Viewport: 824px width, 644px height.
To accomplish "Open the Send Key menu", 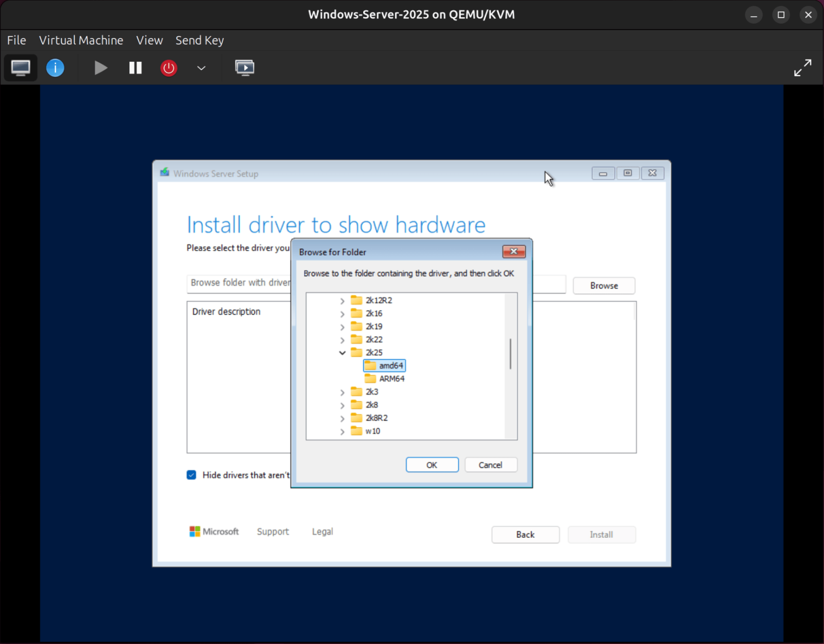I will tap(200, 40).
